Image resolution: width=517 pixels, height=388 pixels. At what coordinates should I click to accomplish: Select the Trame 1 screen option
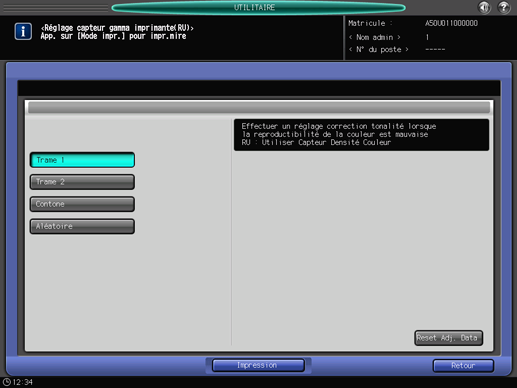click(x=82, y=160)
